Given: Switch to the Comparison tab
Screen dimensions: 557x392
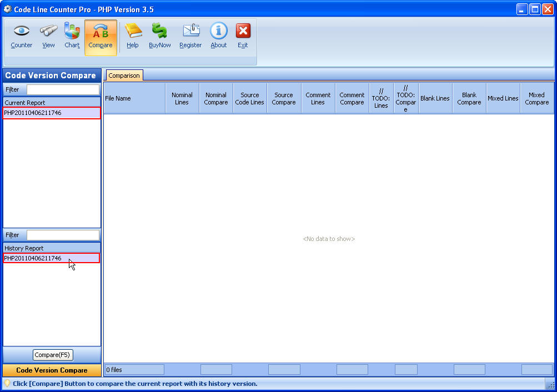Looking at the screenshot, I should (124, 76).
